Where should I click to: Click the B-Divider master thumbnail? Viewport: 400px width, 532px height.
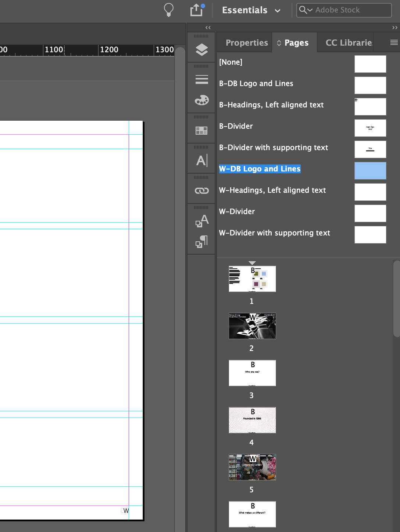[x=370, y=128]
